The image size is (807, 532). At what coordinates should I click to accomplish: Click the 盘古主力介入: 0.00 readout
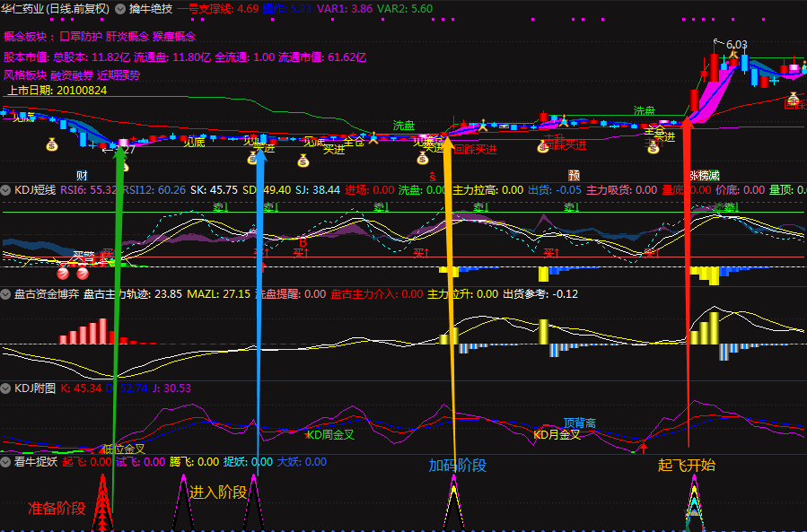tap(377, 294)
